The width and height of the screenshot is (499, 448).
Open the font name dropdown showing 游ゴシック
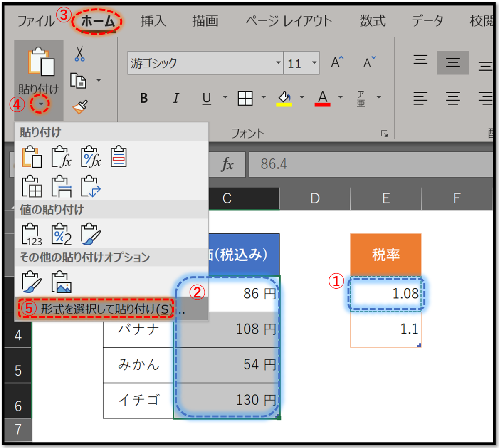[278, 63]
